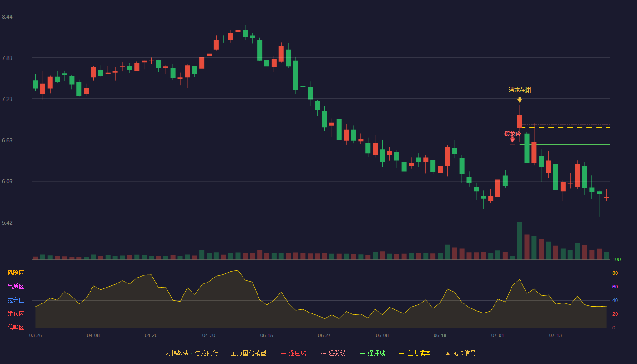Click the 潜龙在渊 signal marker arrow
Screen dimensions: 637x364
(x=520, y=100)
